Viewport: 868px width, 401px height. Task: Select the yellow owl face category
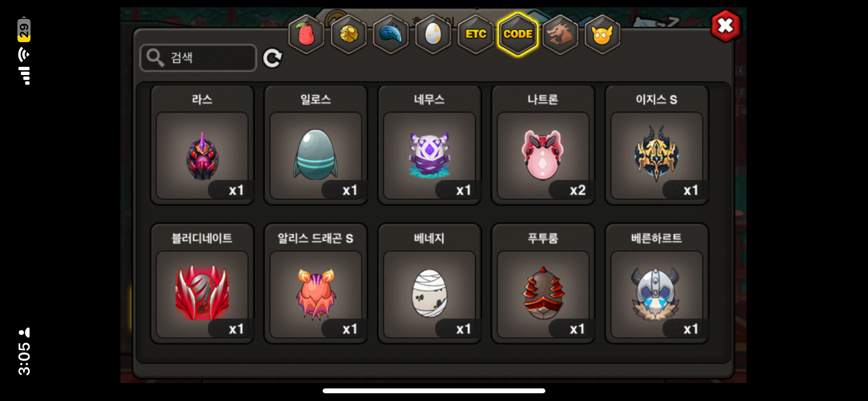(602, 34)
